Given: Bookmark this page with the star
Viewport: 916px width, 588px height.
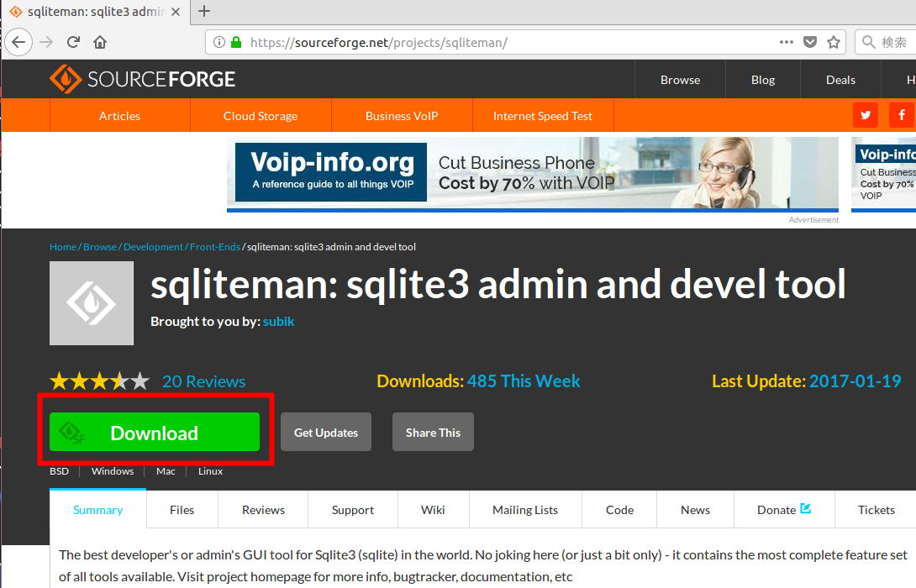Looking at the screenshot, I should 834,42.
